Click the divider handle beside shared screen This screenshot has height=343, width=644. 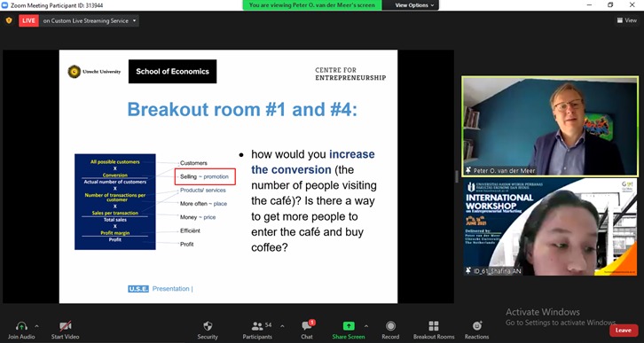pos(457,176)
